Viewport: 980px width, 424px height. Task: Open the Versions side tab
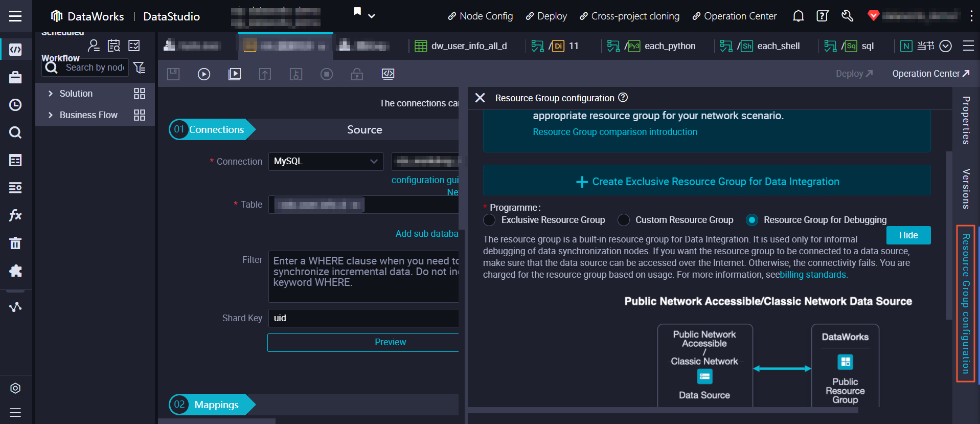966,189
